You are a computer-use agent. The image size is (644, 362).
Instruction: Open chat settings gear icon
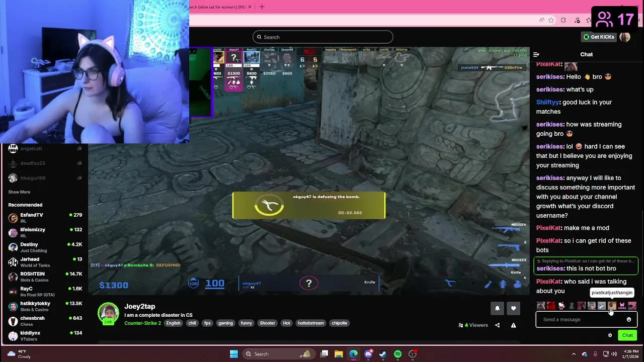[x=610, y=335]
